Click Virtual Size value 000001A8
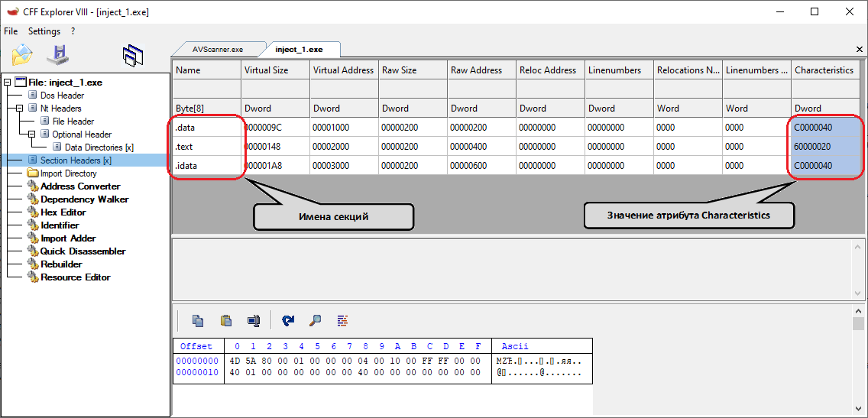The height and width of the screenshot is (418, 868). pos(275,166)
